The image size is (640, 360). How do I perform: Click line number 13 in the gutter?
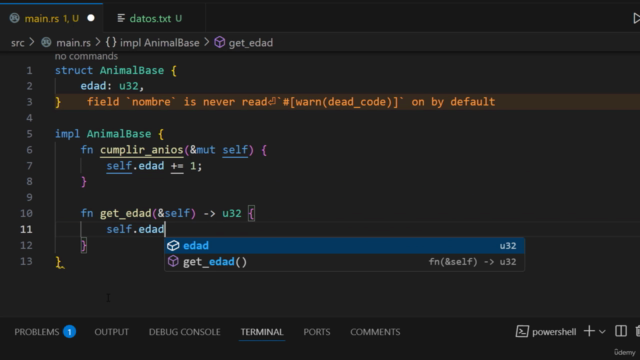tap(26, 261)
